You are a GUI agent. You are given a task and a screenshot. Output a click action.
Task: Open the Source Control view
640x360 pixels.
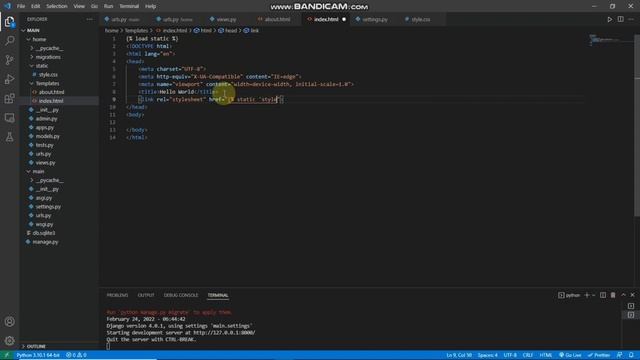pyautogui.click(x=9, y=60)
